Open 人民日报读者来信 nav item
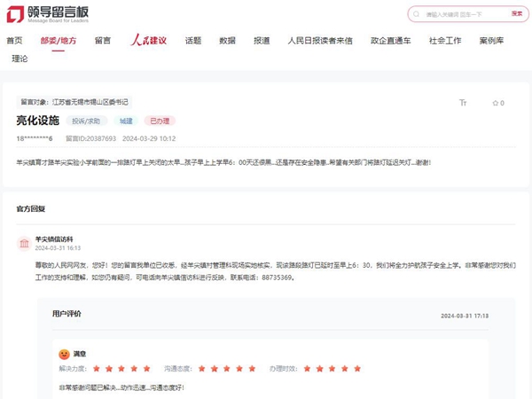This screenshot has width=532, height=399. [x=320, y=41]
